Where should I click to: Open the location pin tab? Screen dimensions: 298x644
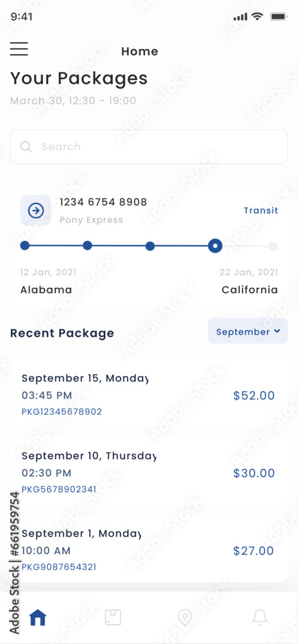click(185, 618)
